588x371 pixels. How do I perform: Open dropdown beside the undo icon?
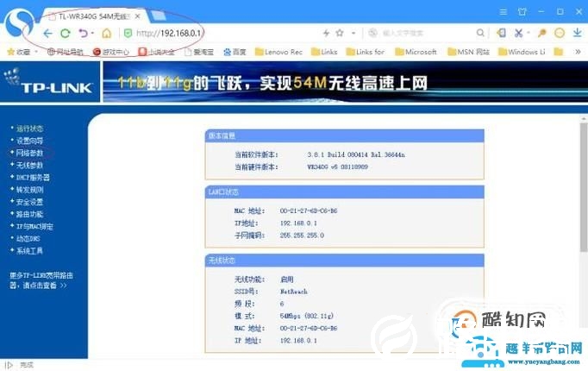(92, 33)
